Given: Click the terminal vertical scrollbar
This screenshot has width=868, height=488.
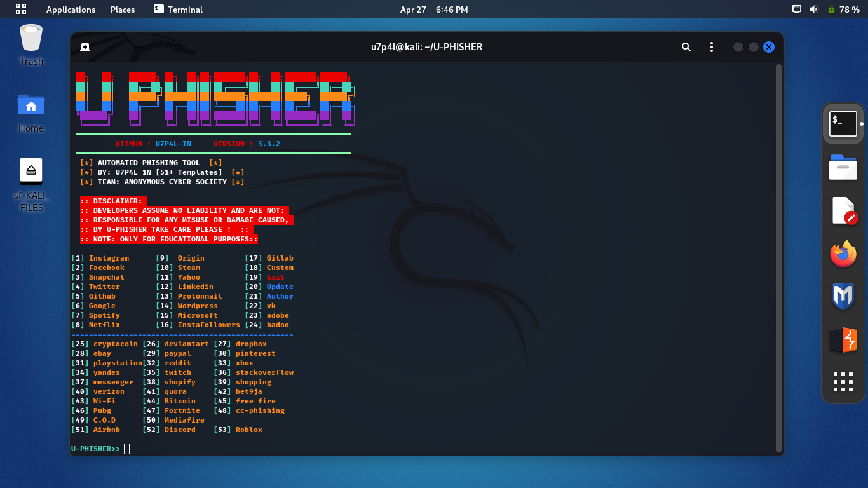Looking at the screenshot, I should click(x=780, y=257).
